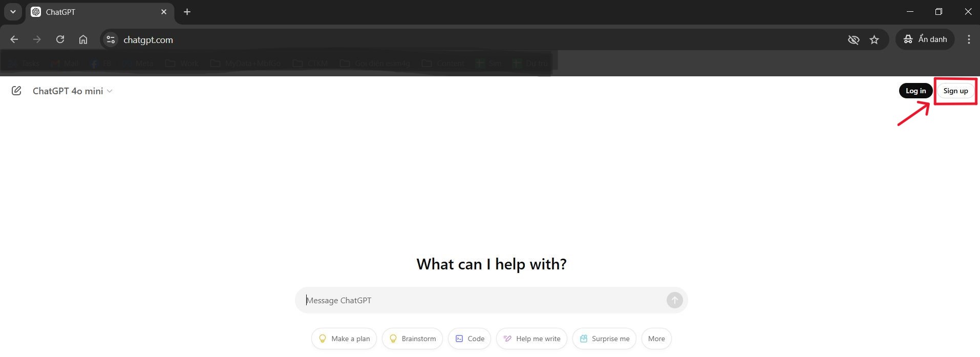This screenshot has width=980, height=357.
Task: Expand More suggestions
Action: coord(656,339)
